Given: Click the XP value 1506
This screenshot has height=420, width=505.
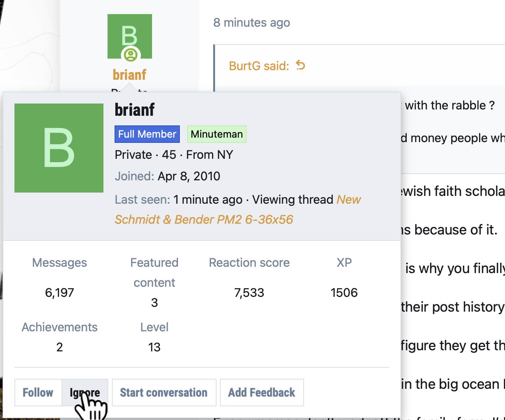Looking at the screenshot, I should pyautogui.click(x=344, y=293).
